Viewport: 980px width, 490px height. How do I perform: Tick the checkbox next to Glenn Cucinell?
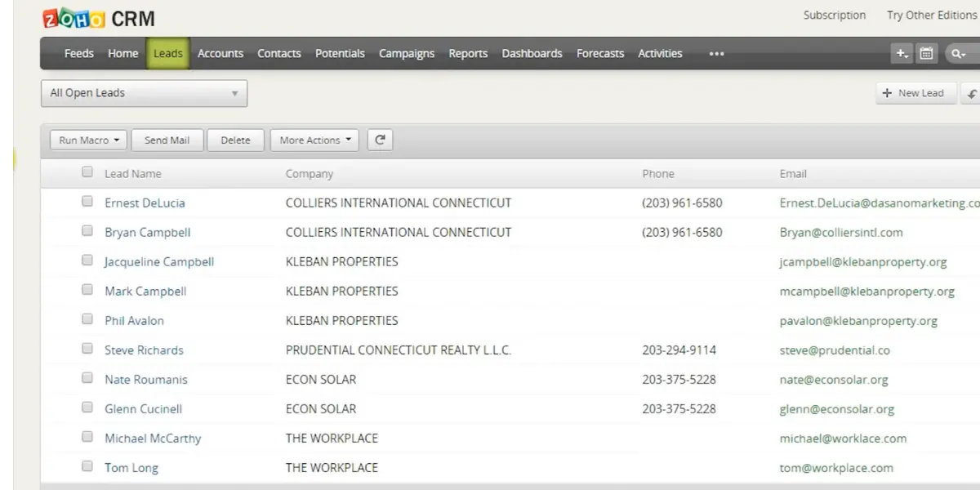pos(87,408)
